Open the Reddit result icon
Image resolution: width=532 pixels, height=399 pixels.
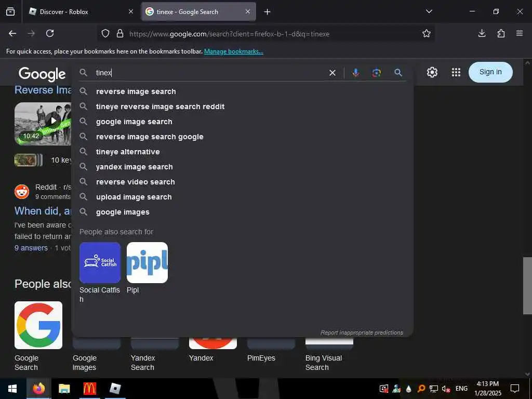[22, 192]
